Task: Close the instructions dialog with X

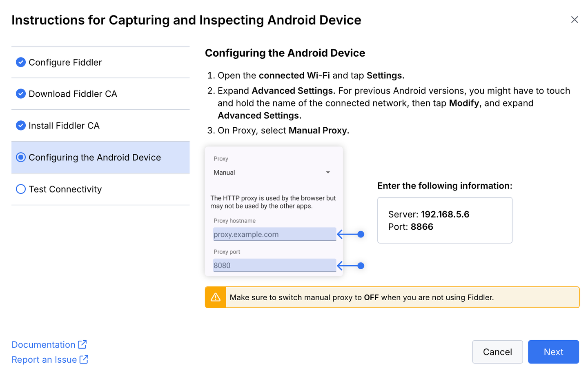Action: point(575,20)
